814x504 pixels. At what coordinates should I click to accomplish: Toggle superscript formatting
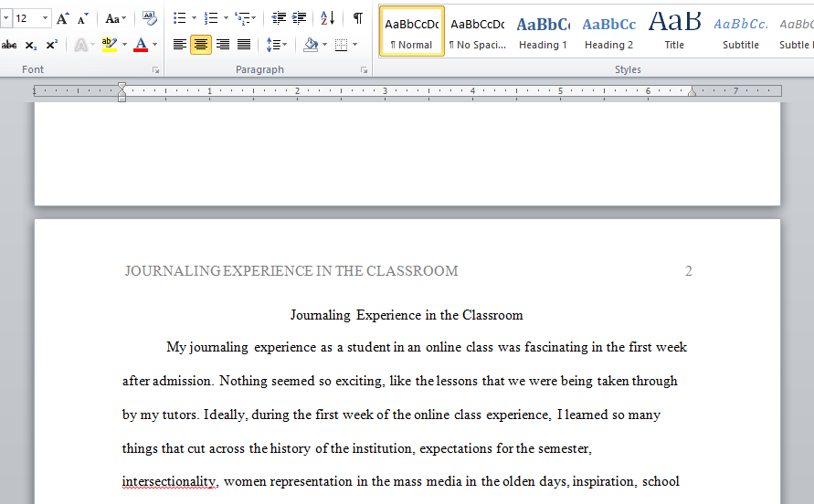click(51, 45)
